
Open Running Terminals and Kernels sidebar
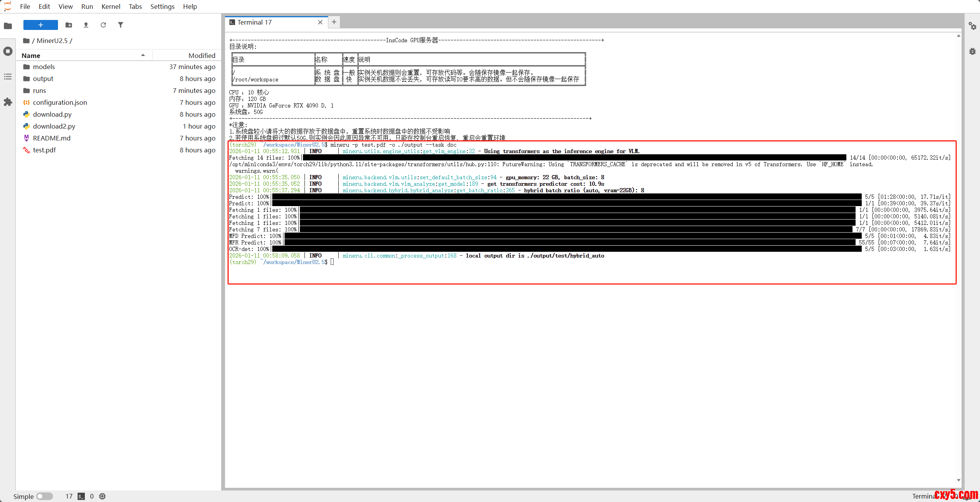8,51
